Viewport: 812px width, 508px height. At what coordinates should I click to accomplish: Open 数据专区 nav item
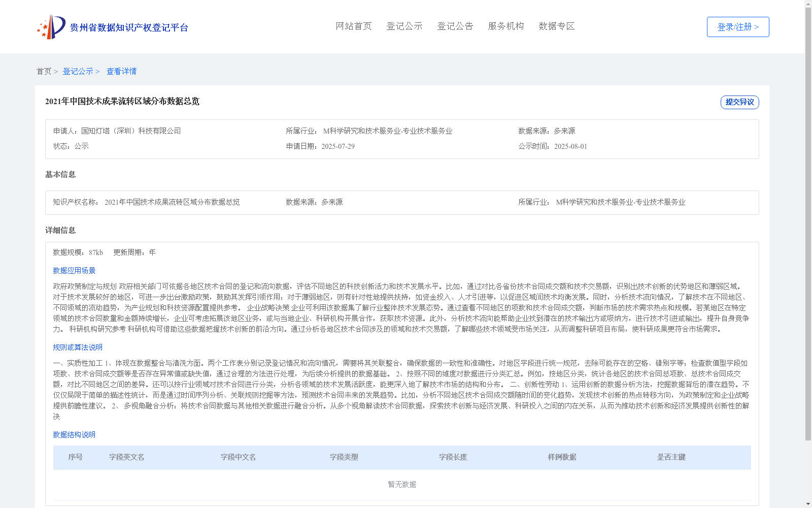pos(557,26)
